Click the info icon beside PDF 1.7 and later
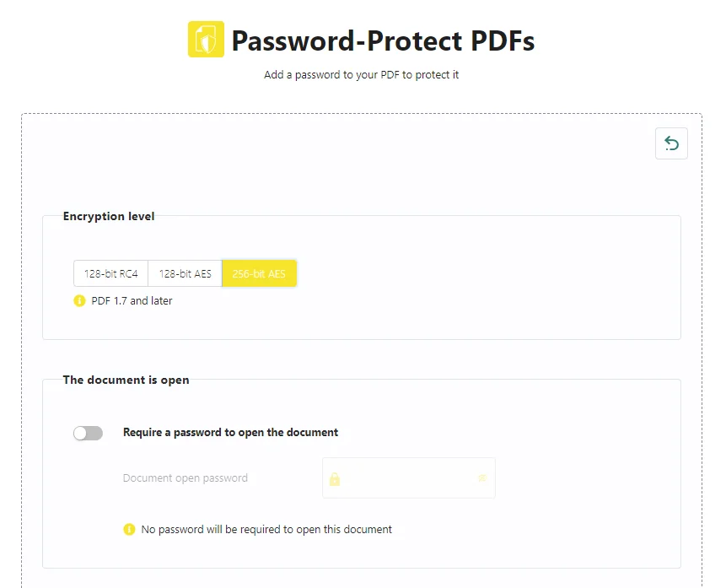Image resolution: width=726 pixels, height=588 pixels. (79, 300)
